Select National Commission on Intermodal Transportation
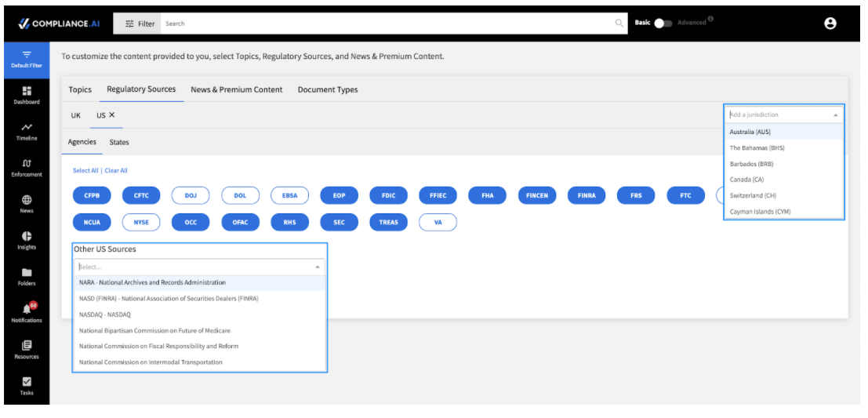This screenshot has width=868, height=418. coord(200,362)
